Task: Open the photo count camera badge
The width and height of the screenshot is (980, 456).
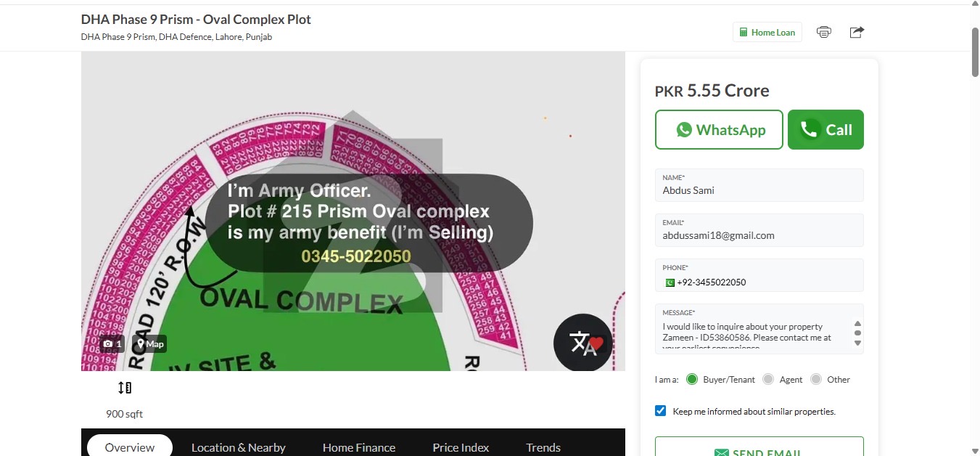Action: pos(112,343)
